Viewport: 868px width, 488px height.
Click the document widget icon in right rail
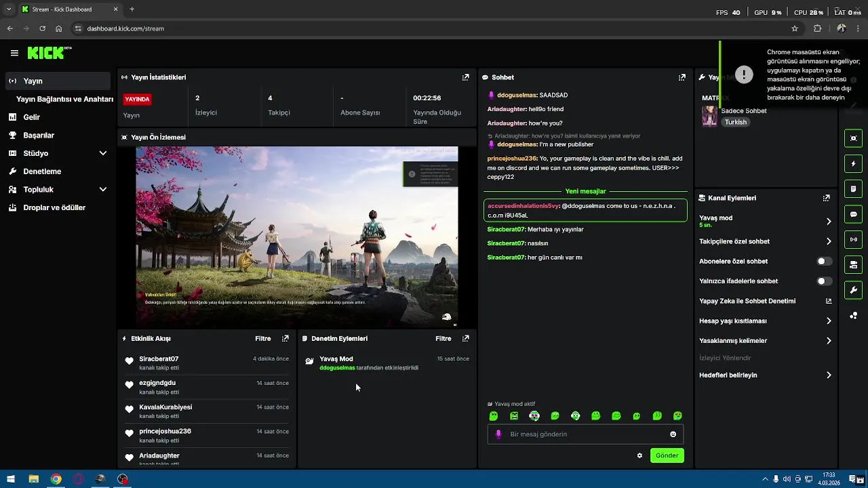pyautogui.click(x=853, y=188)
